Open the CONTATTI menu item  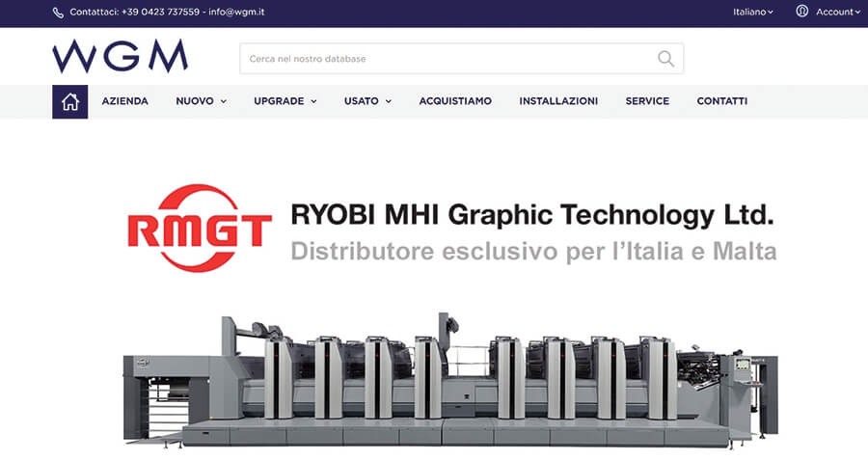721,101
